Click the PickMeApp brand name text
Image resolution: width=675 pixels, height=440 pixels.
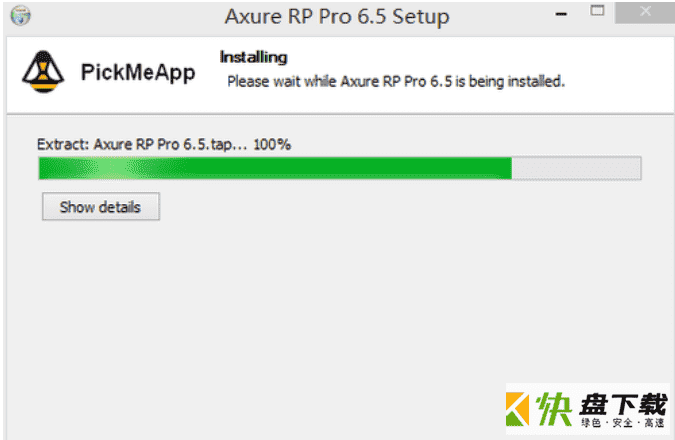(x=138, y=72)
